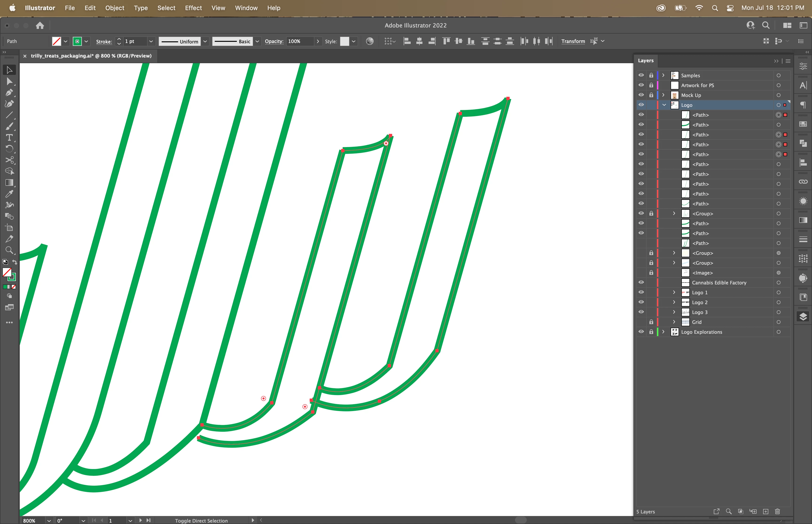The height and width of the screenshot is (524, 812).
Task: Open the stroke weight dropdown
Action: pos(151,42)
